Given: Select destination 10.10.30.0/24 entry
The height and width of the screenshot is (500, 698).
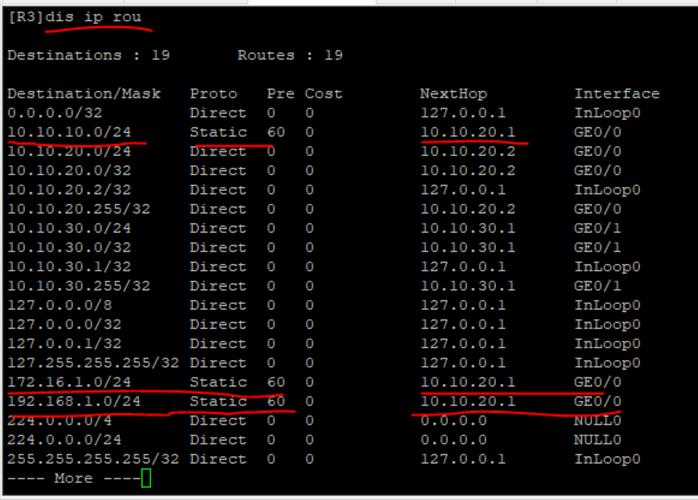Looking at the screenshot, I should pos(69,228).
